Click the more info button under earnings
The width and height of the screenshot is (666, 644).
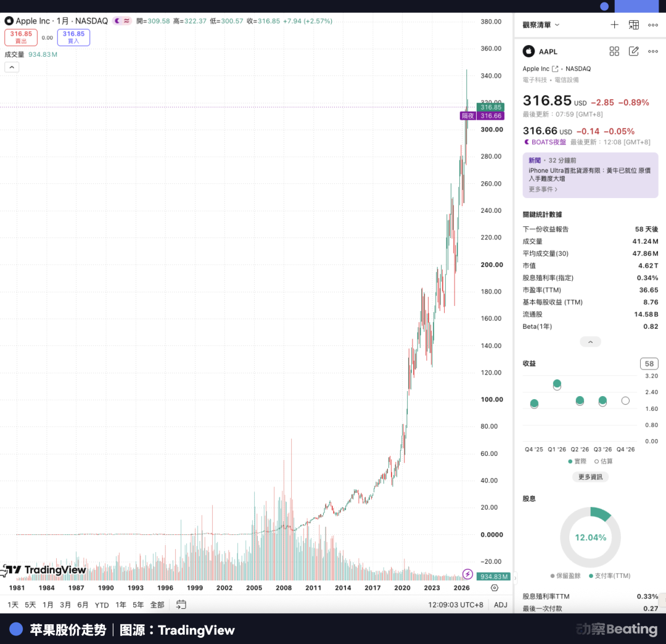(590, 477)
